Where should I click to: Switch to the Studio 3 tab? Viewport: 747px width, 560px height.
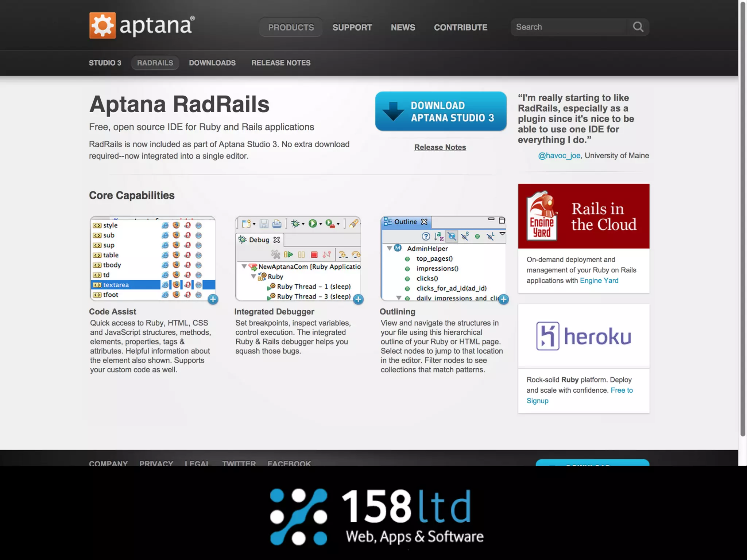coord(105,63)
